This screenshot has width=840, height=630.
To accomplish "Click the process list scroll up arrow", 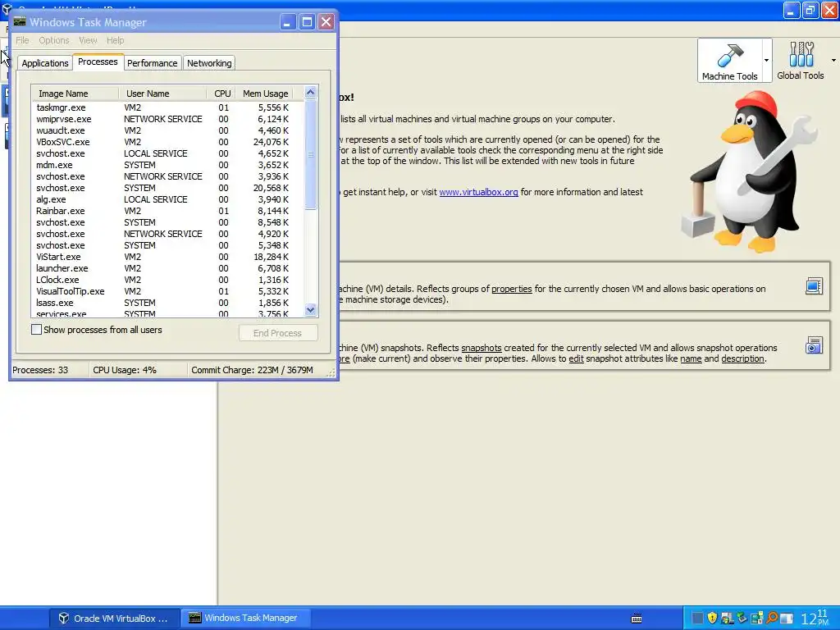I will [x=311, y=92].
